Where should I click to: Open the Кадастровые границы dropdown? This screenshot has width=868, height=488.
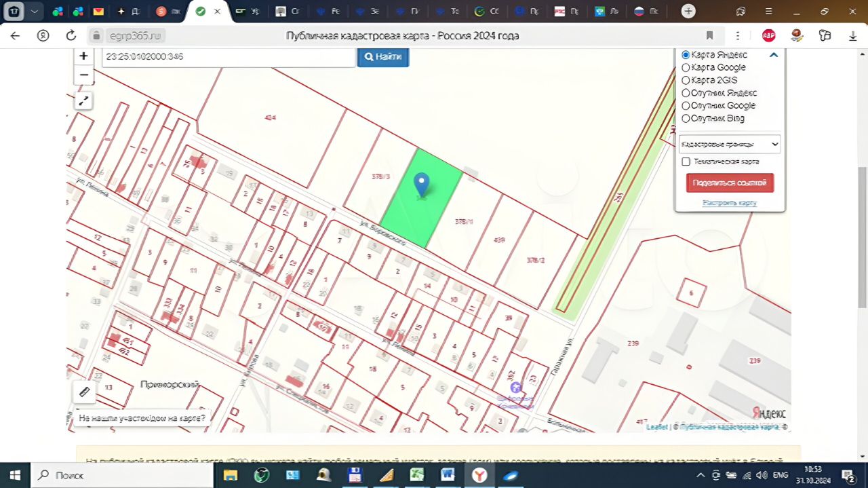(730, 144)
